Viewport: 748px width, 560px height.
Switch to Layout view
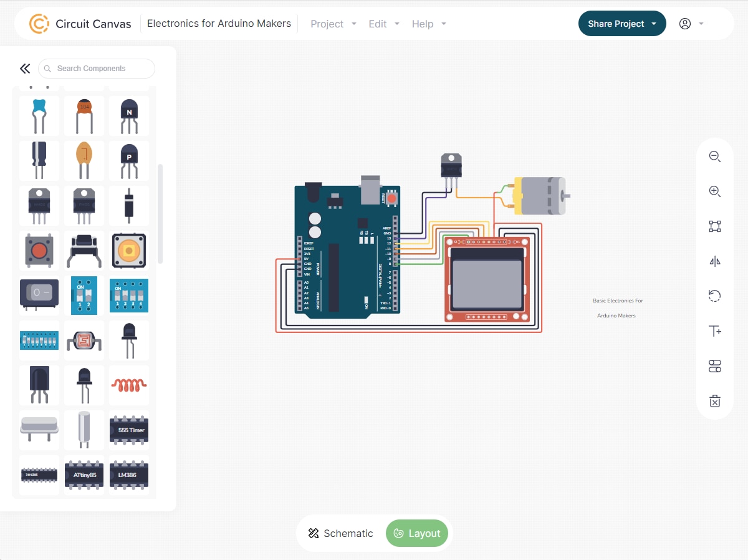coord(417,533)
